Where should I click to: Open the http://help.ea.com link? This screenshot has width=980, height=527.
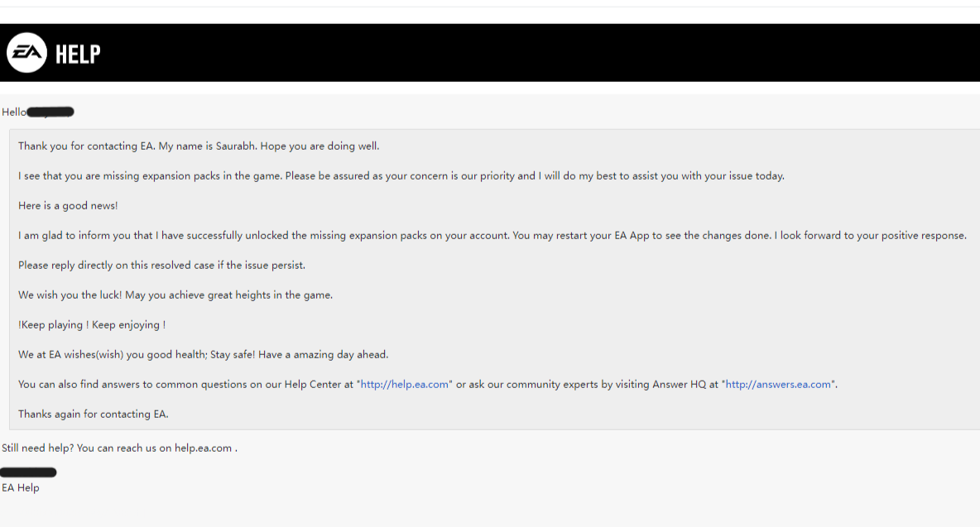point(405,384)
